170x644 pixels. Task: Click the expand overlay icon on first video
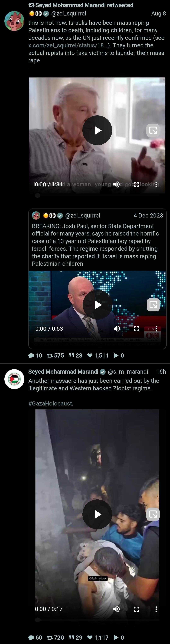pos(153,130)
